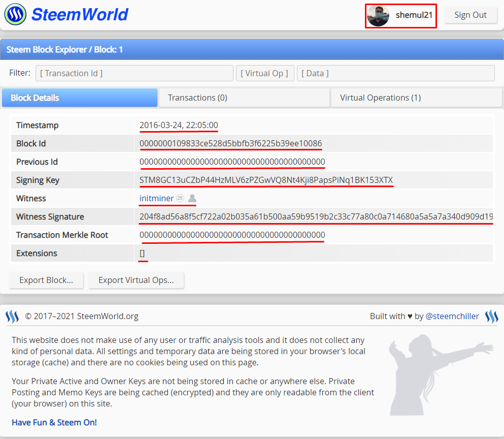Viewport: 504px width, 439px height.
Task: Select the Previous Id zeros value
Action: coord(232,162)
